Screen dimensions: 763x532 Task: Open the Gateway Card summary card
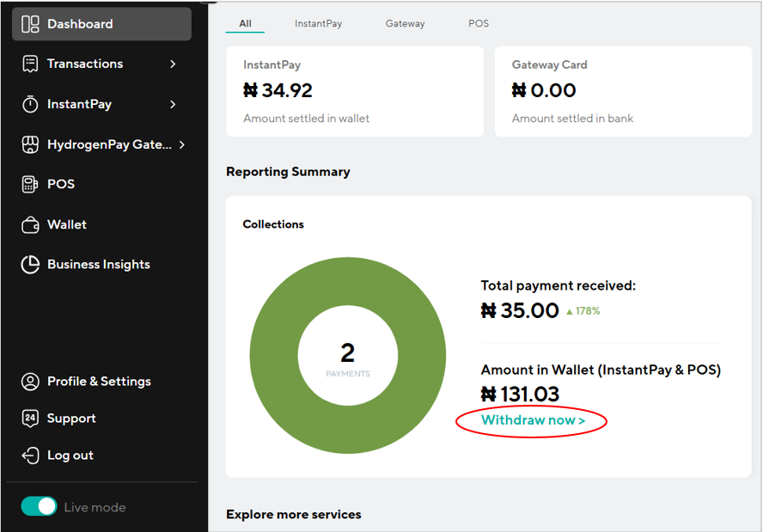click(x=623, y=91)
